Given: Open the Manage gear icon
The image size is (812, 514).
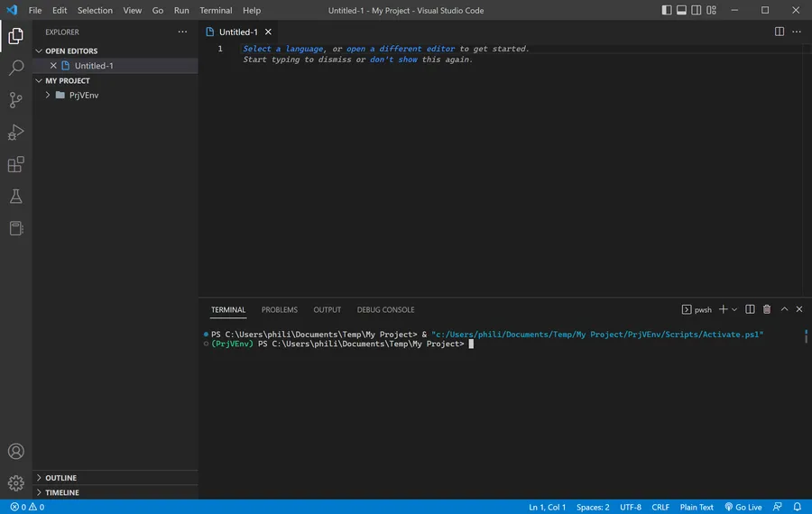Looking at the screenshot, I should (x=15, y=483).
